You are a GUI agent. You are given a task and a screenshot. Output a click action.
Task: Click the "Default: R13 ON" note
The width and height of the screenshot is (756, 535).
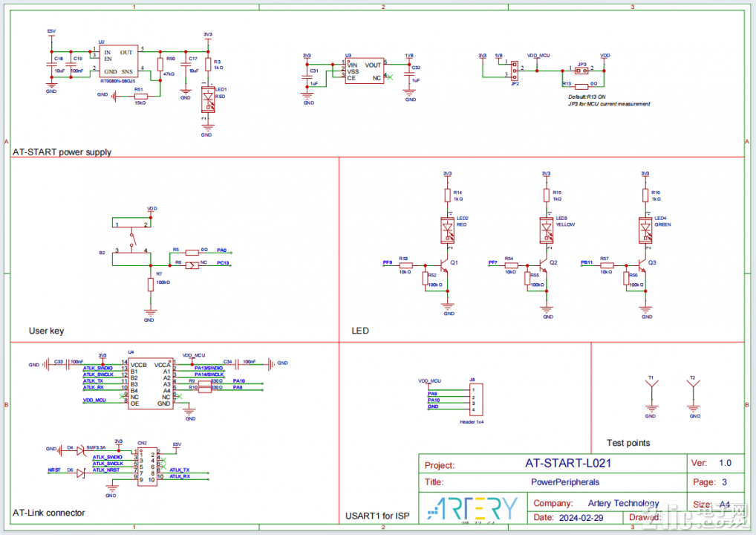(587, 97)
